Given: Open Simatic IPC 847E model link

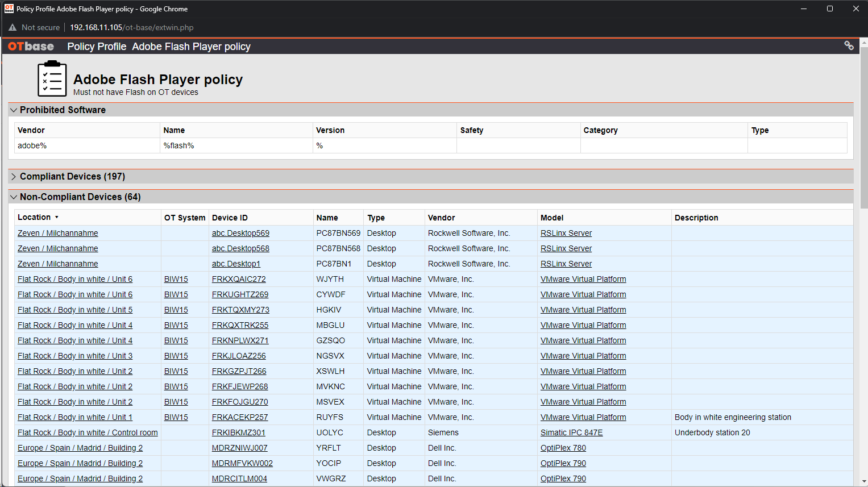Looking at the screenshot, I should tap(571, 432).
